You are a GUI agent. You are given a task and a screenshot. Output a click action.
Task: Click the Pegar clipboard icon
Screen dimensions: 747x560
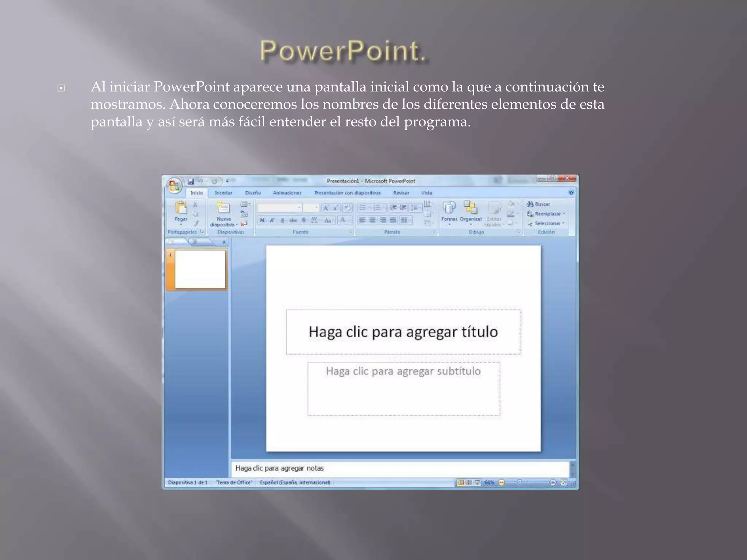181,207
